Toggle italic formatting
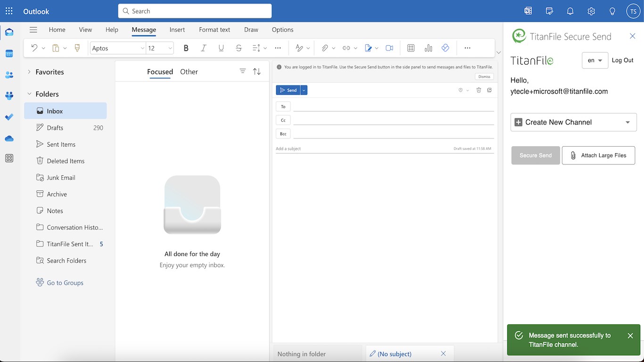Image resolution: width=644 pixels, height=362 pixels. point(204,48)
